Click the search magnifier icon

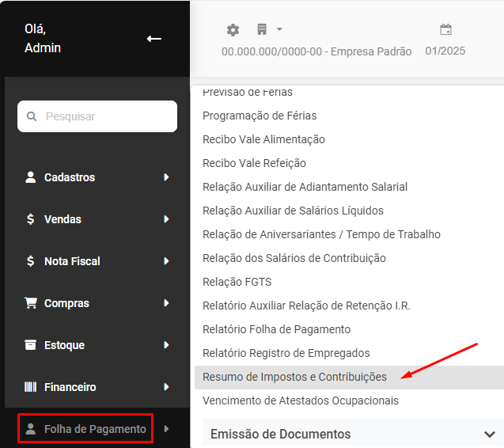[32, 116]
